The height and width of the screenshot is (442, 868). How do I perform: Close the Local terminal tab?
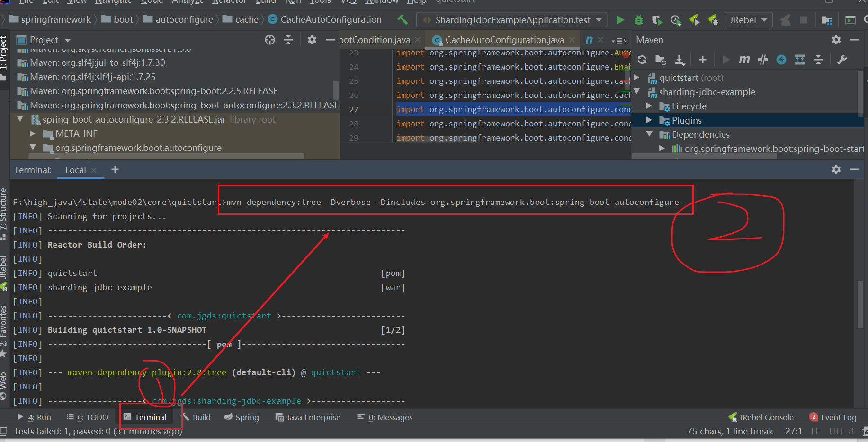point(94,170)
